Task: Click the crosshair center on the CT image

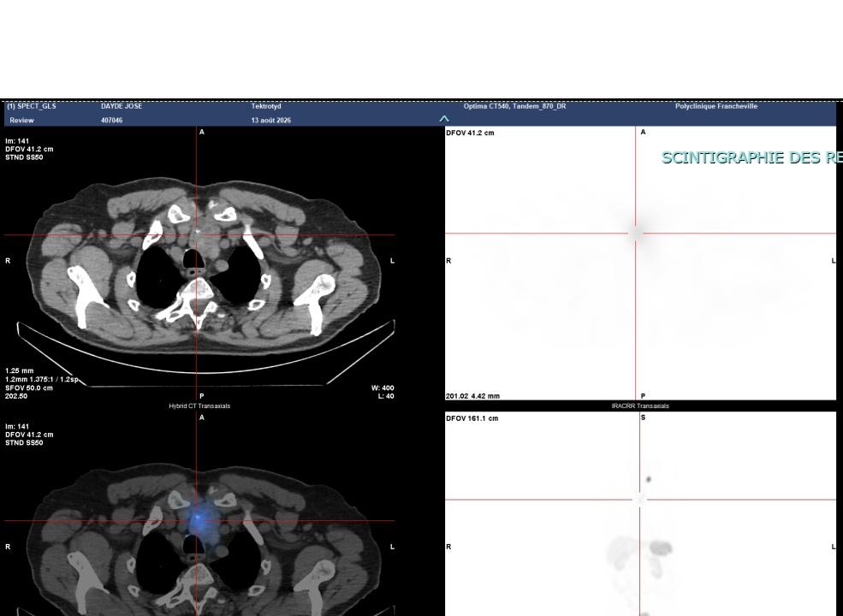Action: pos(197,235)
